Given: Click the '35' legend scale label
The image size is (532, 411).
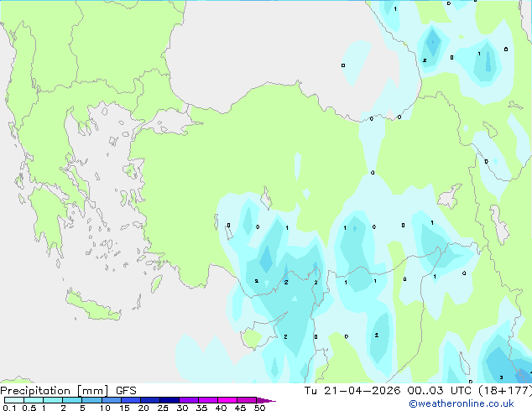Looking at the screenshot, I should [201, 408].
